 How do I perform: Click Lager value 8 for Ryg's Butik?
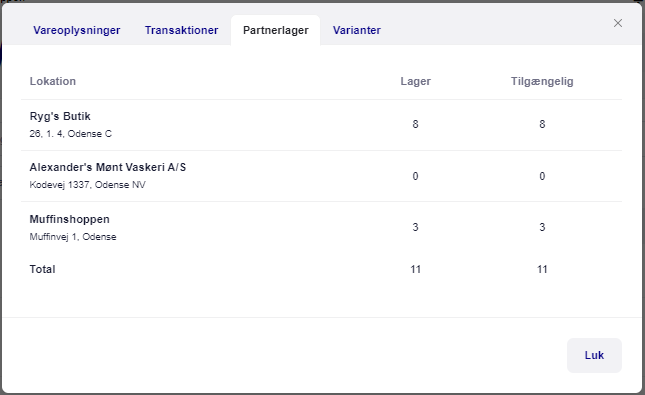pyautogui.click(x=415, y=124)
